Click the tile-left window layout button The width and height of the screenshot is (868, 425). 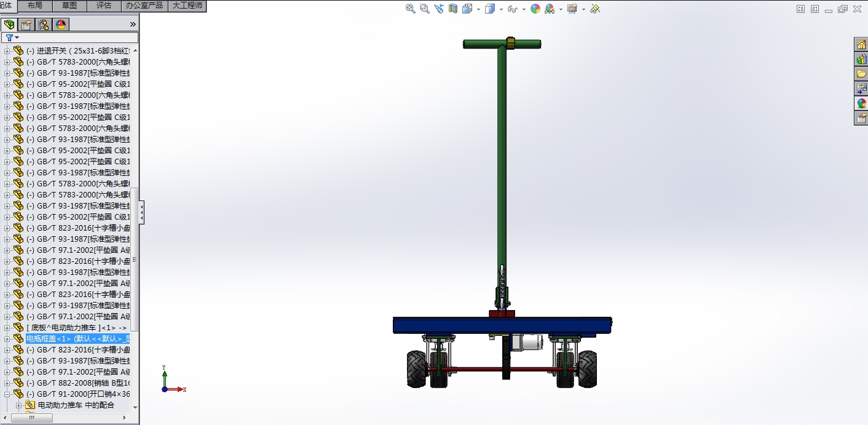click(x=801, y=9)
